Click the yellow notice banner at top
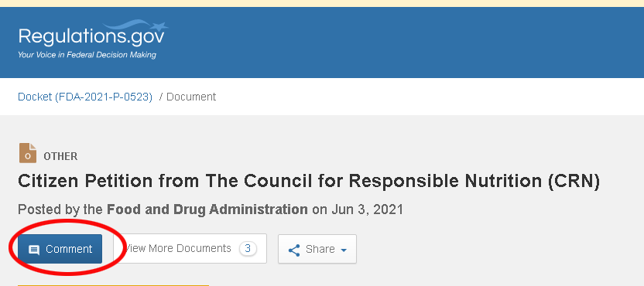 tap(322, 3)
